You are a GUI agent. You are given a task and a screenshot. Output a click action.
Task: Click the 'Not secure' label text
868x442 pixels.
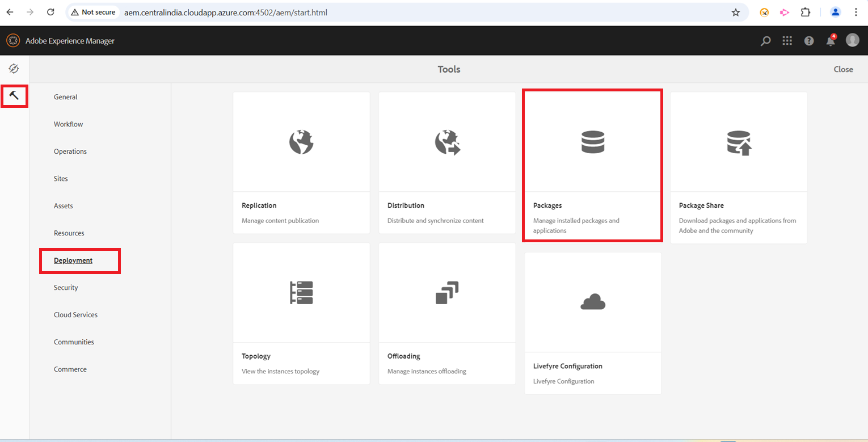pos(98,12)
